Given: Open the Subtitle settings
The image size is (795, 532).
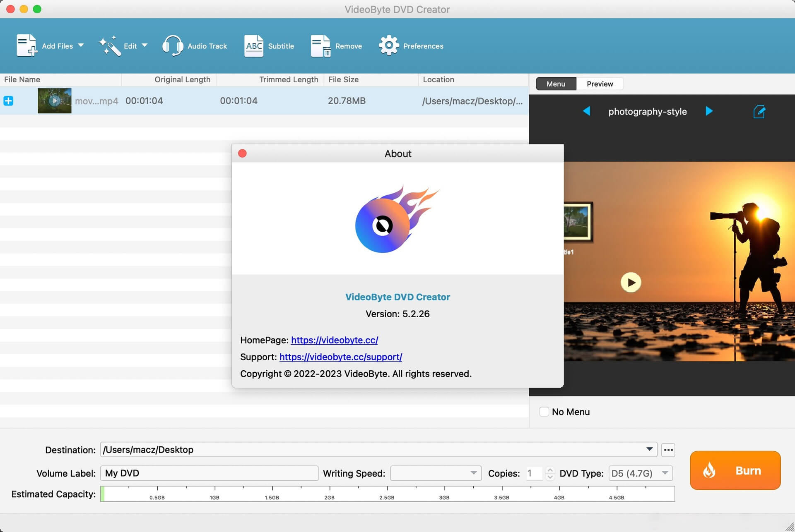Looking at the screenshot, I should pos(269,46).
